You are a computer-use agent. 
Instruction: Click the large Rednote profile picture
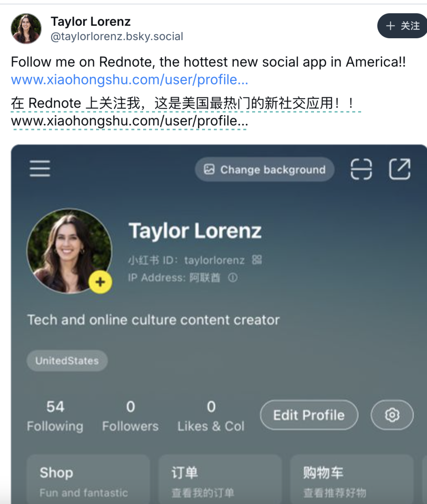pos(69,250)
